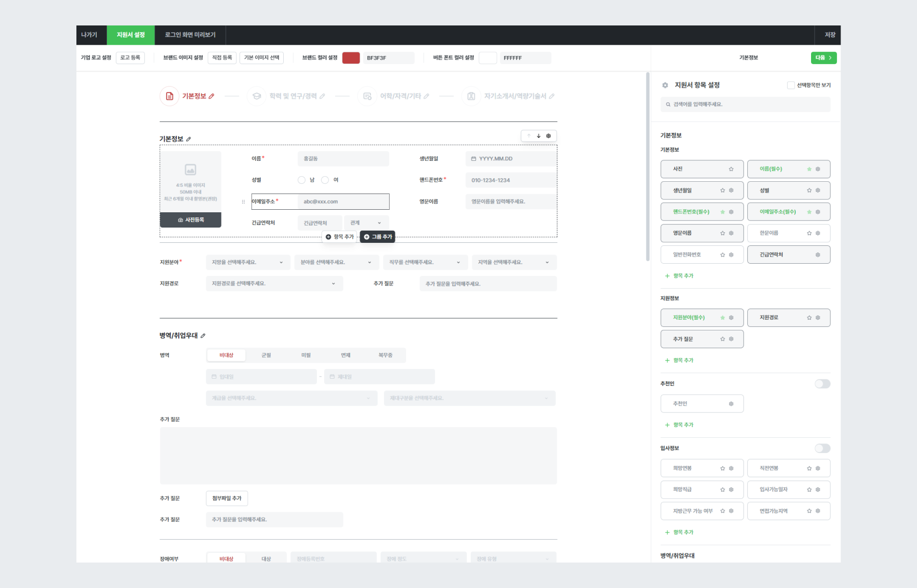Image resolution: width=917 pixels, height=588 pixels.
Task: Click the 첨부파일 추가 button
Action: pos(227,498)
